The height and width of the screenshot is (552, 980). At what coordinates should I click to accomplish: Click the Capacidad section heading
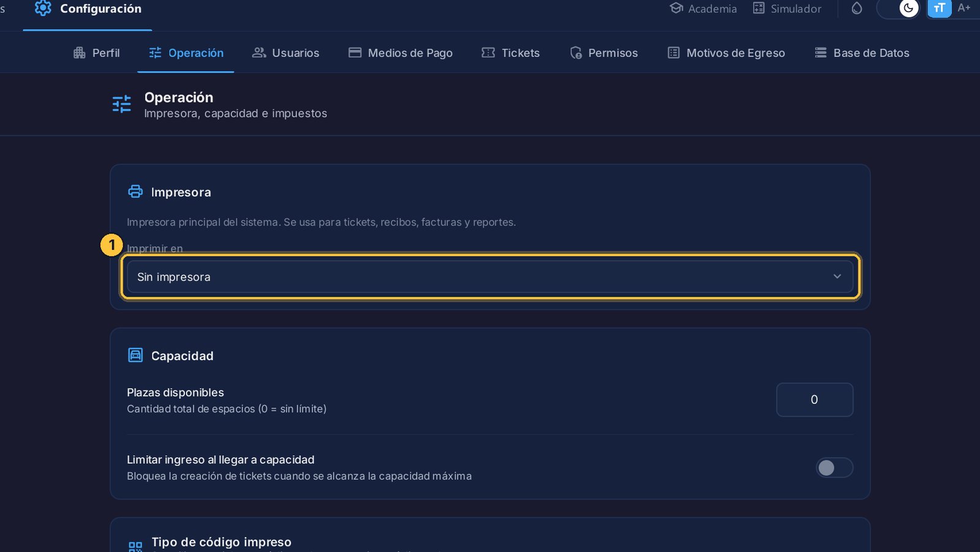[x=182, y=356]
